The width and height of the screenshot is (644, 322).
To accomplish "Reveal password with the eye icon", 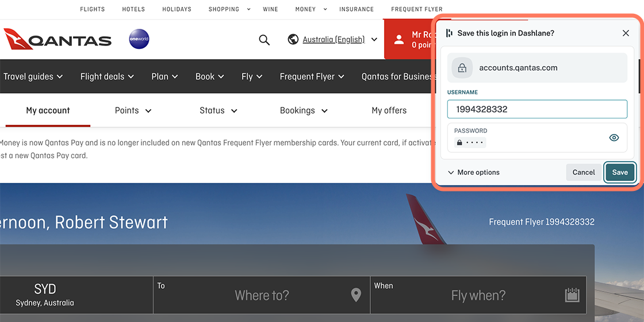I will pyautogui.click(x=614, y=138).
